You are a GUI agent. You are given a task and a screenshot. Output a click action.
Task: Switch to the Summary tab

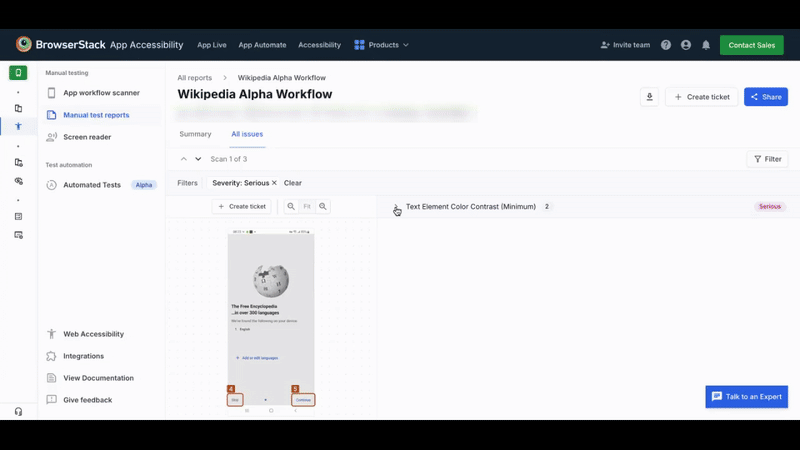coord(195,134)
